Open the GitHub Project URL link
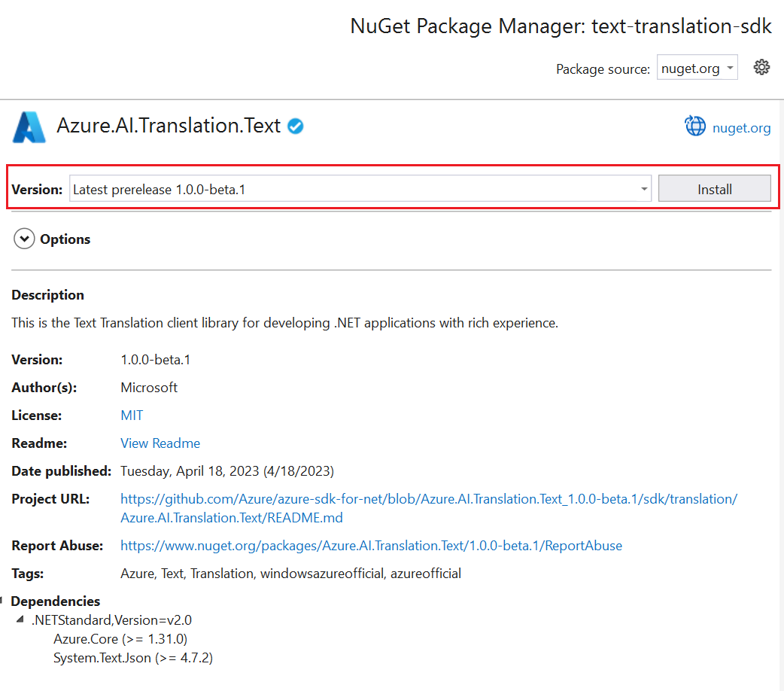The height and width of the screenshot is (691, 784). tap(427, 498)
